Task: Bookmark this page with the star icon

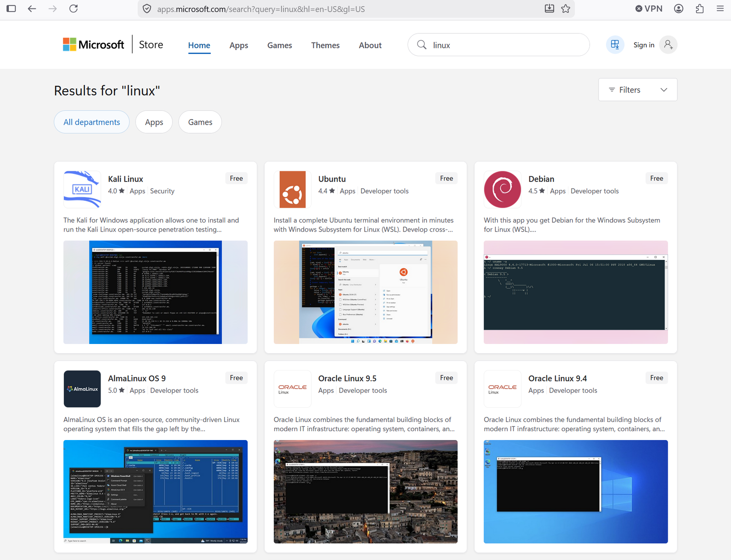Action: coord(566,9)
